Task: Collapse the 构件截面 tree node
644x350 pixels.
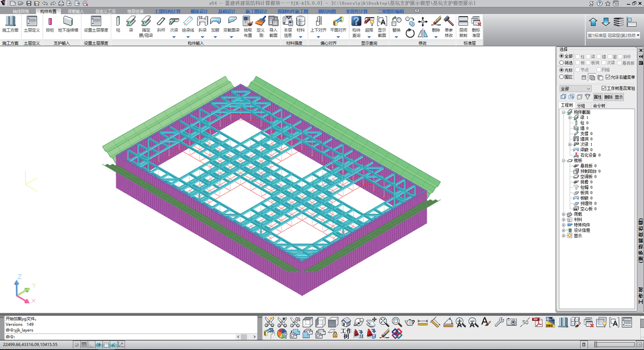Action: tap(563, 112)
